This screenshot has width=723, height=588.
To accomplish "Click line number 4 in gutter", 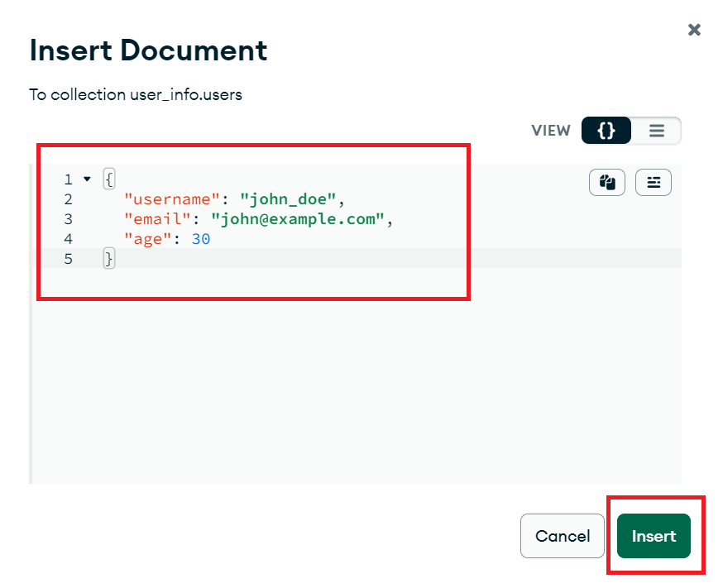I will coord(68,239).
